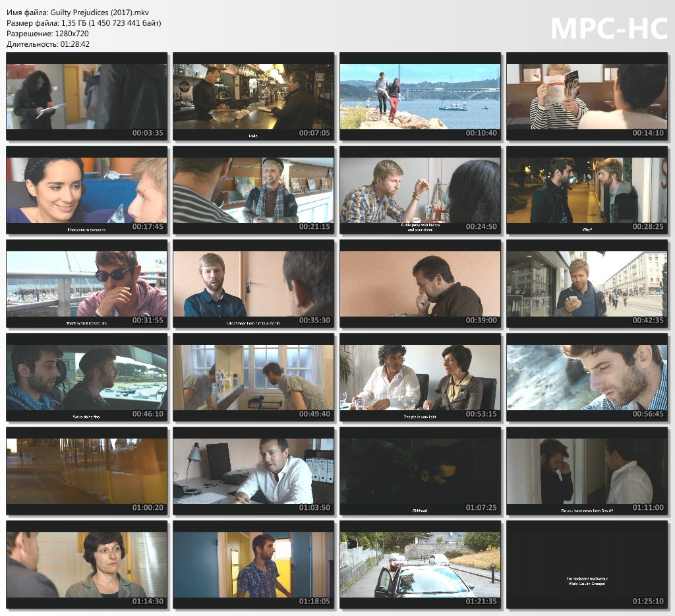Click the timestamp 01:25:10

click(648, 601)
